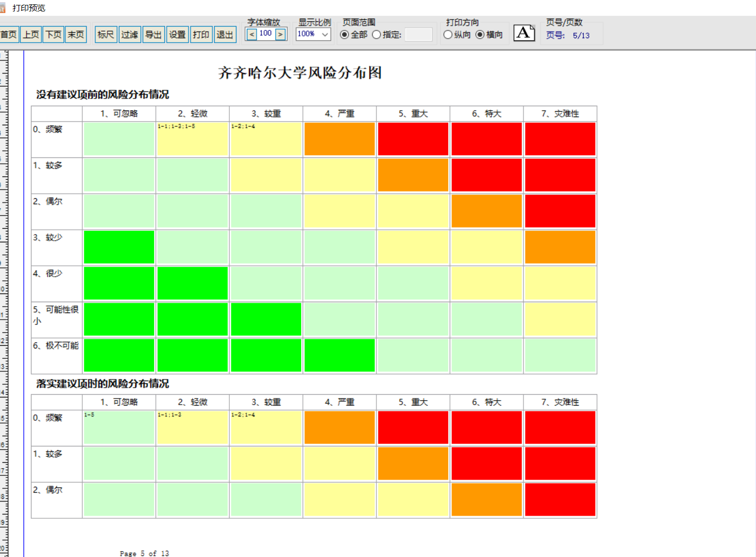
Task: Click heading 没有建议项前的风险分布情况
Action: coord(102,94)
